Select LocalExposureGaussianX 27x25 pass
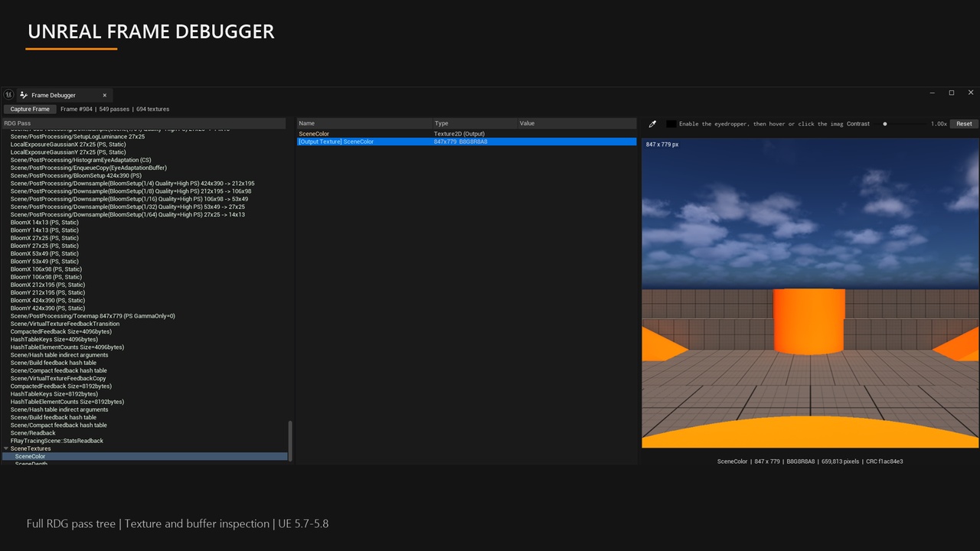The height and width of the screenshot is (551, 980). point(68,144)
